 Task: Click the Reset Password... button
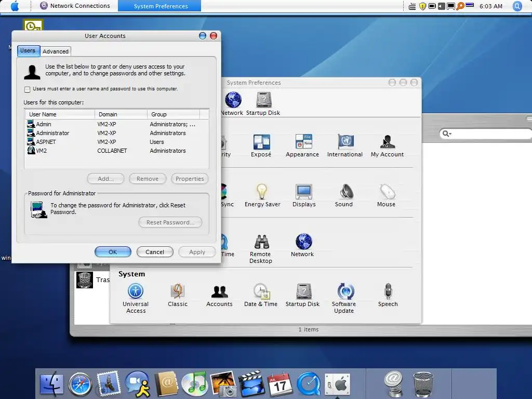pyautogui.click(x=170, y=222)
